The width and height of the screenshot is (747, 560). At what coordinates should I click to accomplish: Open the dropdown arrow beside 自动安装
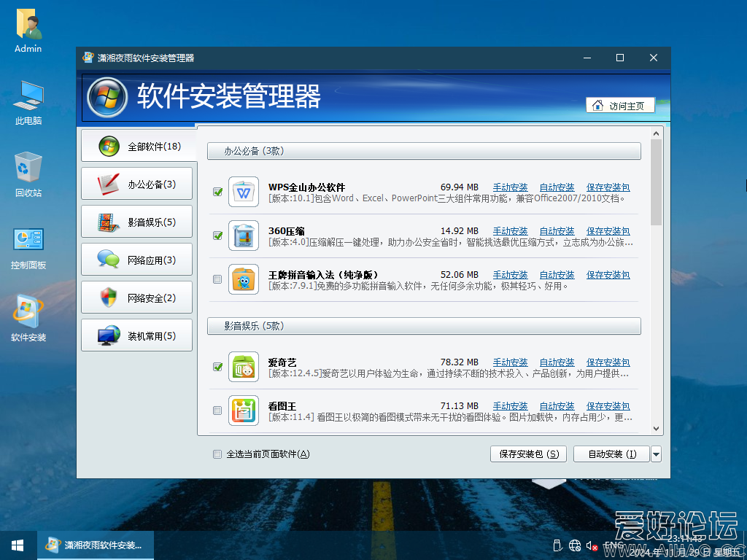[656, 454]
